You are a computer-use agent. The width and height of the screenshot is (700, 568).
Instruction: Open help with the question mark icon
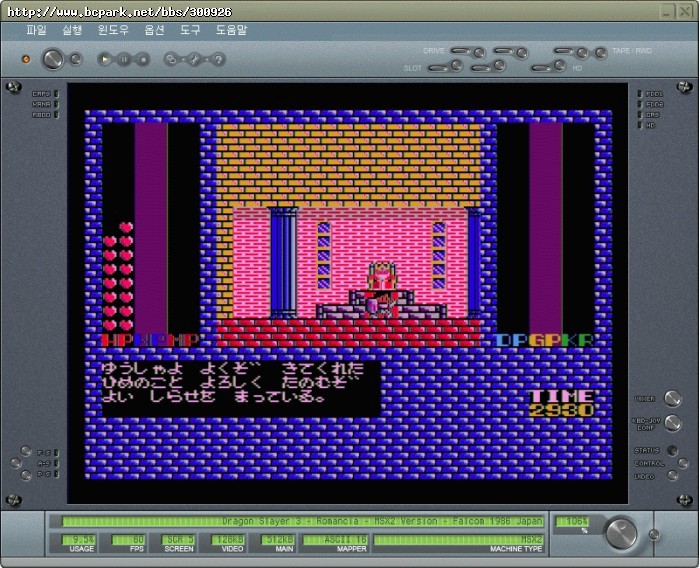tap(218, 59)
